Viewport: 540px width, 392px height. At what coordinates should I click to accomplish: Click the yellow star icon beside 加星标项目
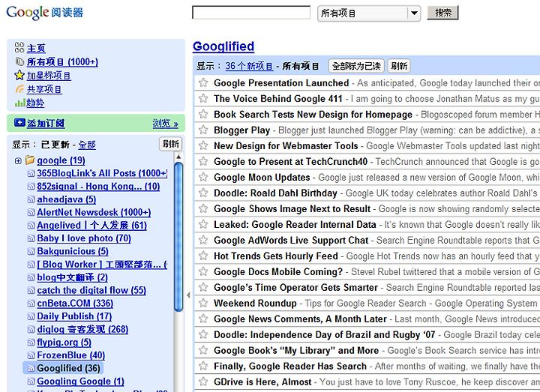click(x=19, y=75)
